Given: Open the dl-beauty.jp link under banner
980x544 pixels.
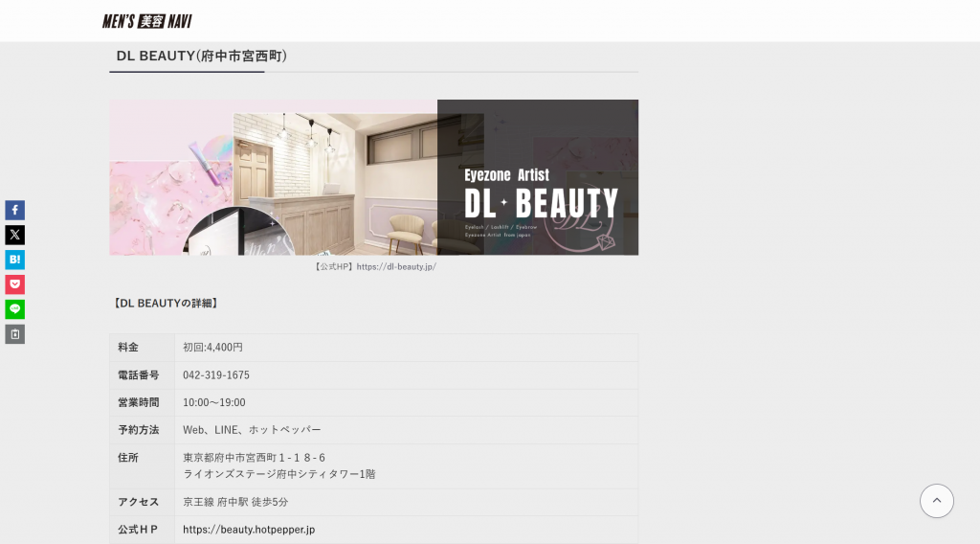Looking at the screenshot, I should [x=396, y=267].
